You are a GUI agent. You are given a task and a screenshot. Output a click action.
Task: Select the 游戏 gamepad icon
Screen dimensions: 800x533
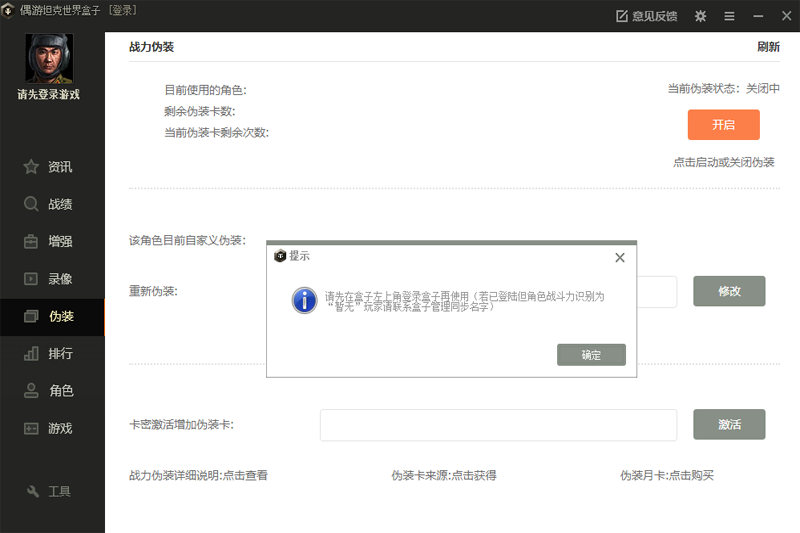(x=31, y=428)
